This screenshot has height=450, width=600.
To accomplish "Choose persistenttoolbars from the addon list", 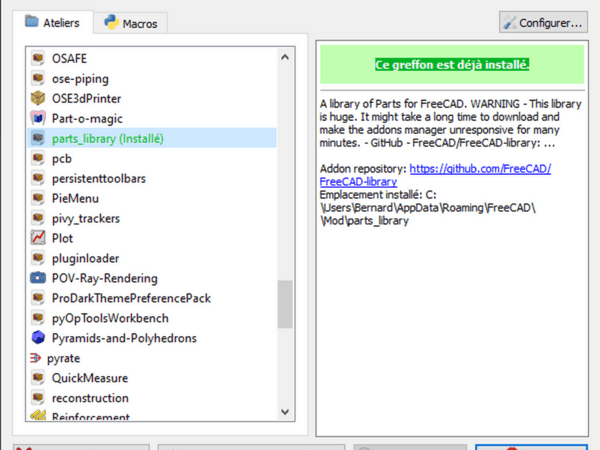I will coord(98,178).
